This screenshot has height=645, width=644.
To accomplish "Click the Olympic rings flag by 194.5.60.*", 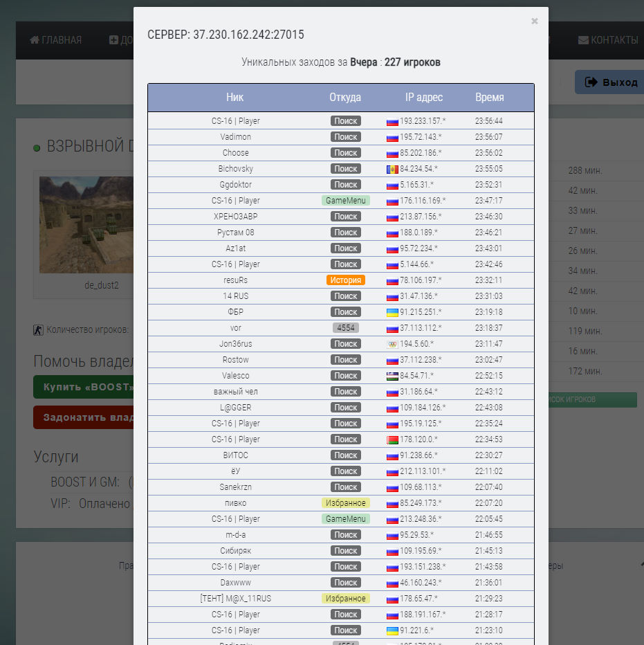I will pyautogui.click(x=392, y=345).
